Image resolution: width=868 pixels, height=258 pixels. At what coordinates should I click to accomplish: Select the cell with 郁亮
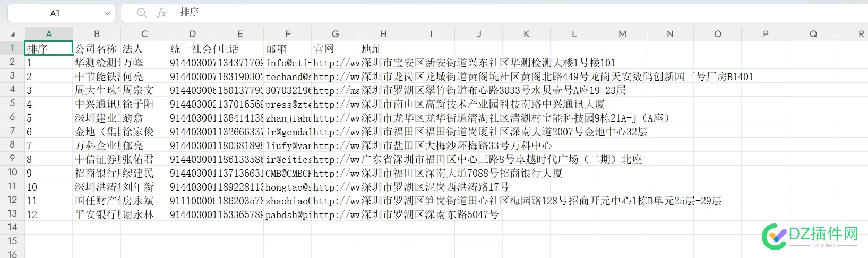[x=144, y=145]
